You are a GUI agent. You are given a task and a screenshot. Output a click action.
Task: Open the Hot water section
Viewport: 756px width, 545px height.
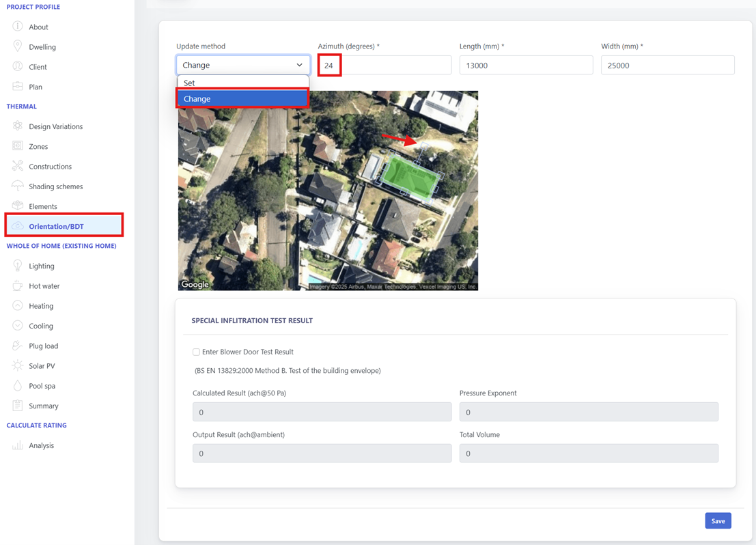point(44,286)
